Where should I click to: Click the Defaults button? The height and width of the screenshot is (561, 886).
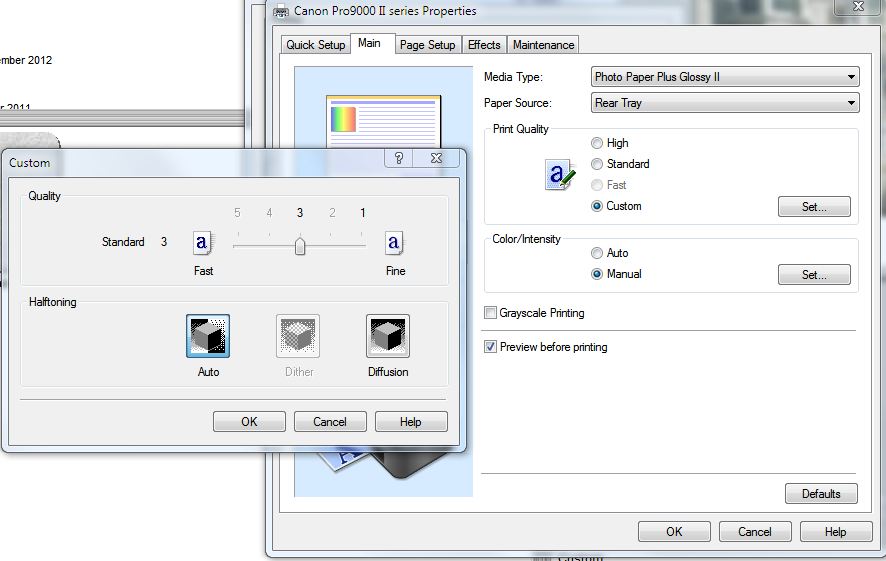[x=821, y=494]
